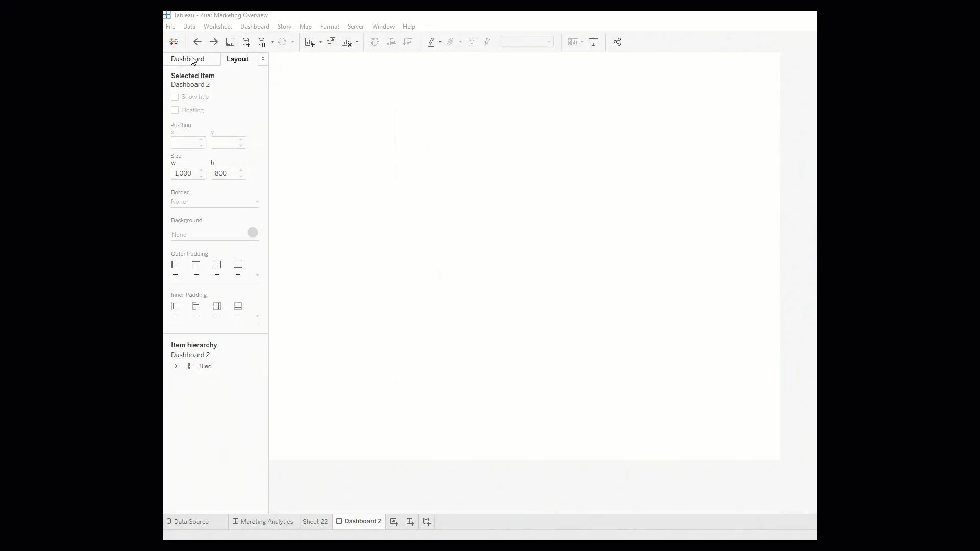Select the undo arrow icon
980x551 pixels.
tap(197, 42)
